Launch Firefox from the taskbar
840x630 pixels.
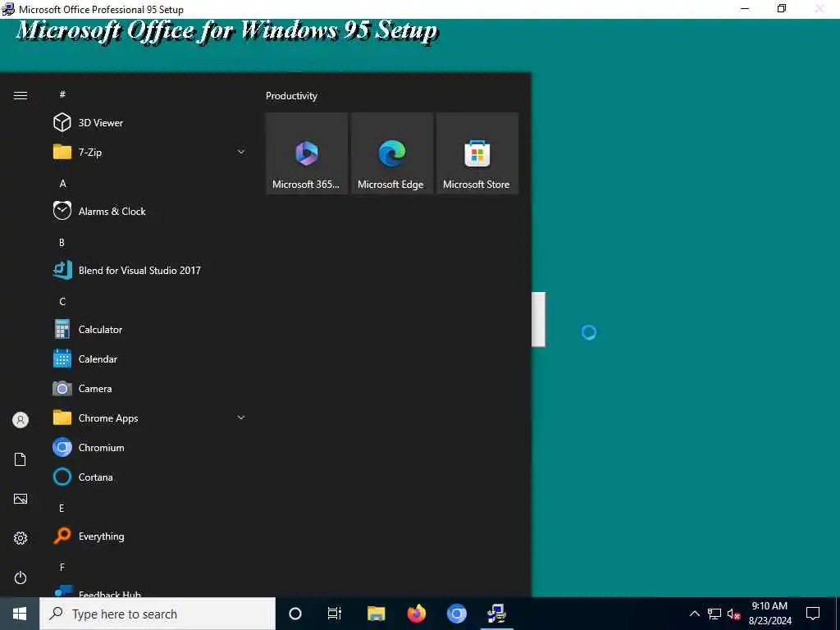pyautogui.click(x=416, y=614)
